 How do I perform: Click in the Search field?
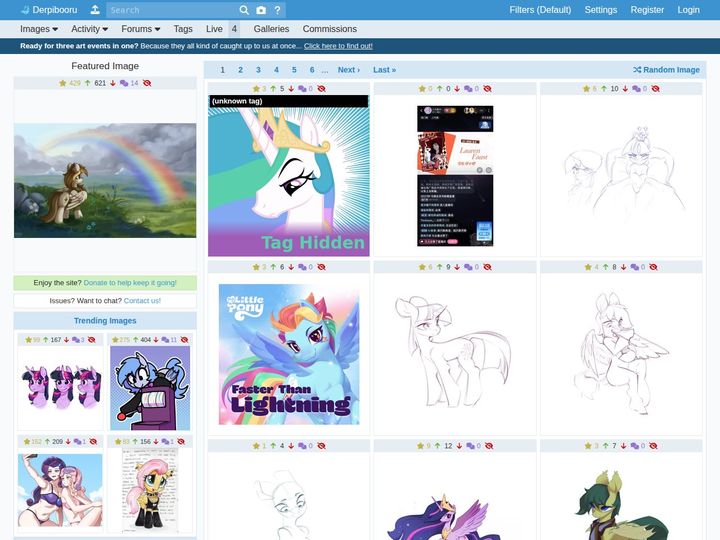172,10
